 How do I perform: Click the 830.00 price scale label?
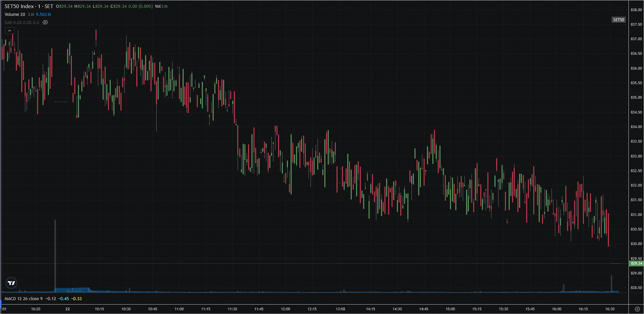(636, 244)
